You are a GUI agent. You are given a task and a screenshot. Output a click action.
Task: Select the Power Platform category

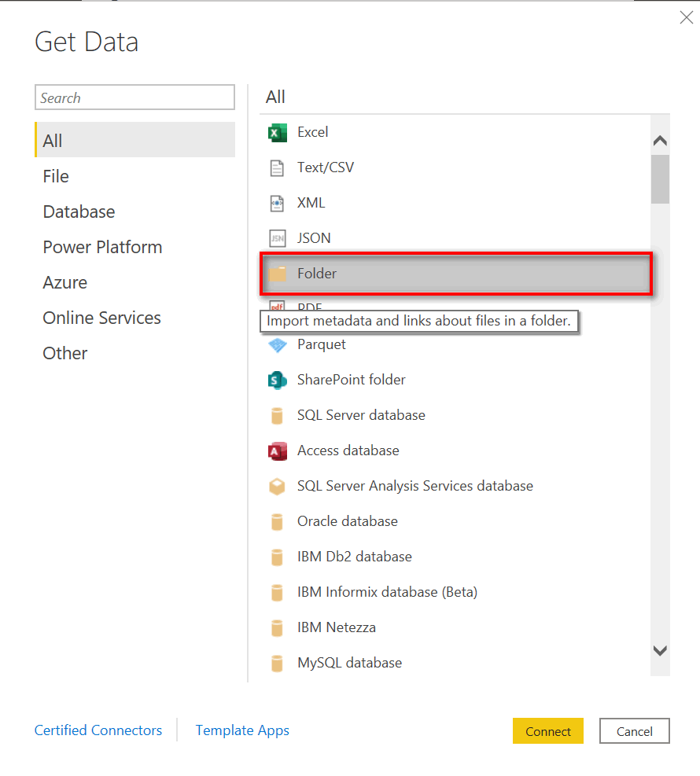pos(134,247)
